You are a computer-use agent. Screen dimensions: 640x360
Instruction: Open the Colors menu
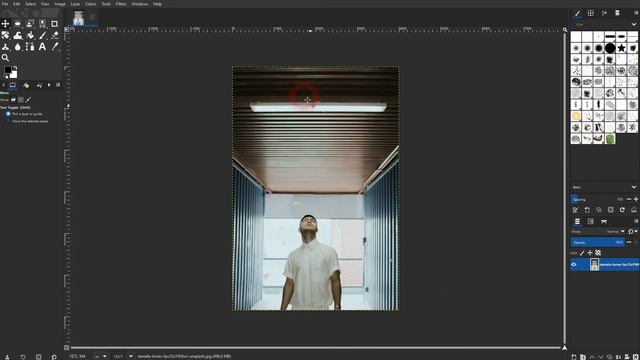pyautogui.click(x=91, y=4)
